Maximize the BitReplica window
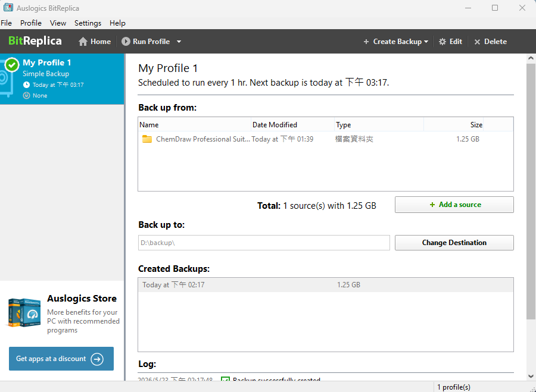536x392 pixels. pyautogui.click(x=495, y=8)
